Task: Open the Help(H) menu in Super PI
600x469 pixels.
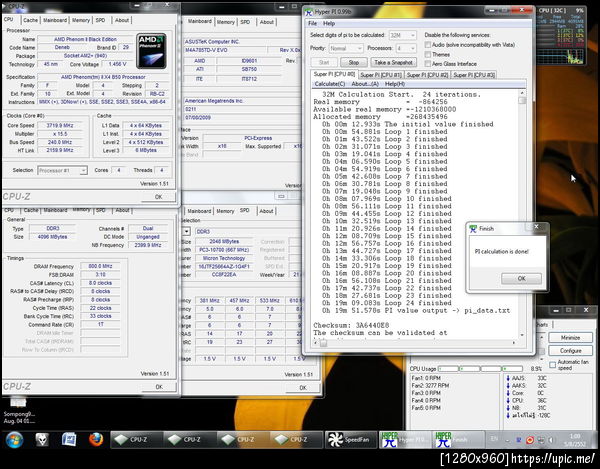Action: (395, 84)
